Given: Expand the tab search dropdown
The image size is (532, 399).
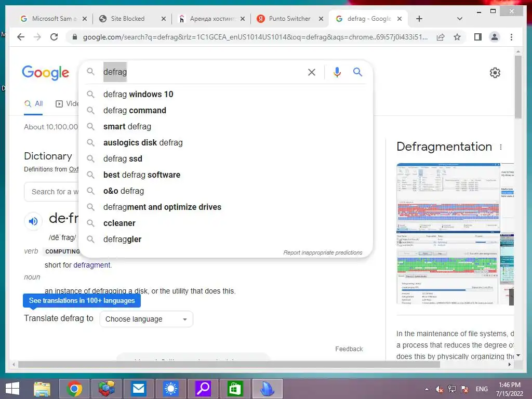Looking at the screenshot, I should (x=460, y=19).
